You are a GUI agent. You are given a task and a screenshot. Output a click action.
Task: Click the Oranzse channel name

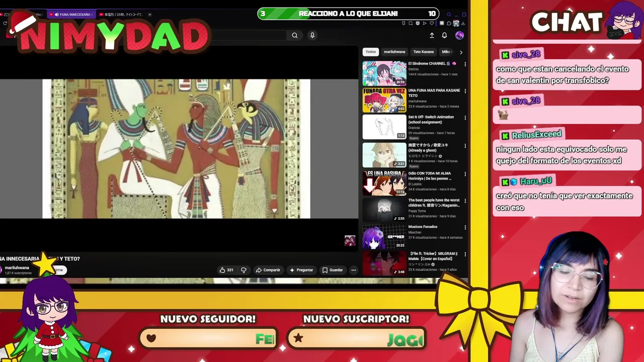[x=415, y=128]
